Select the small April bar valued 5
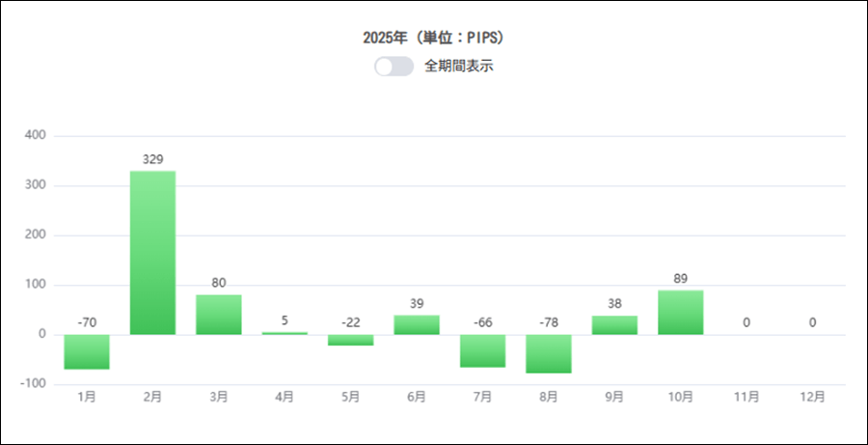Viewport: 868px width, 445px height. 285,333
